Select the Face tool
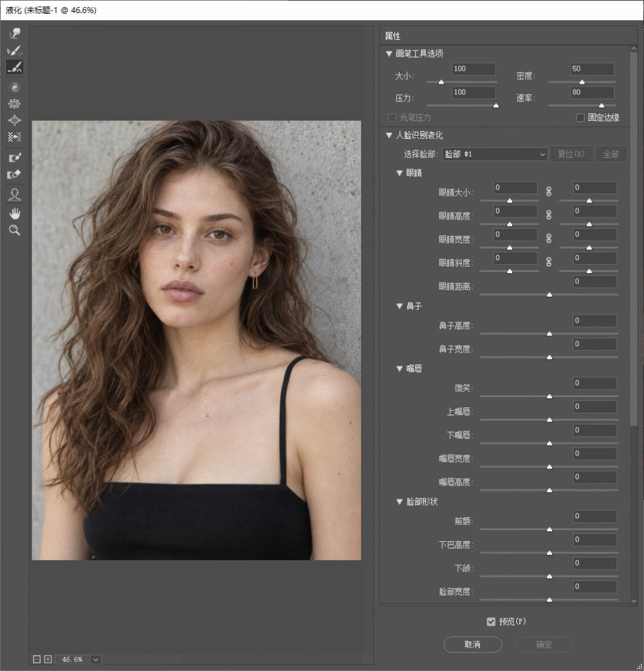The height and width of the screenshot is (671, 644). [x=14, y=195]
